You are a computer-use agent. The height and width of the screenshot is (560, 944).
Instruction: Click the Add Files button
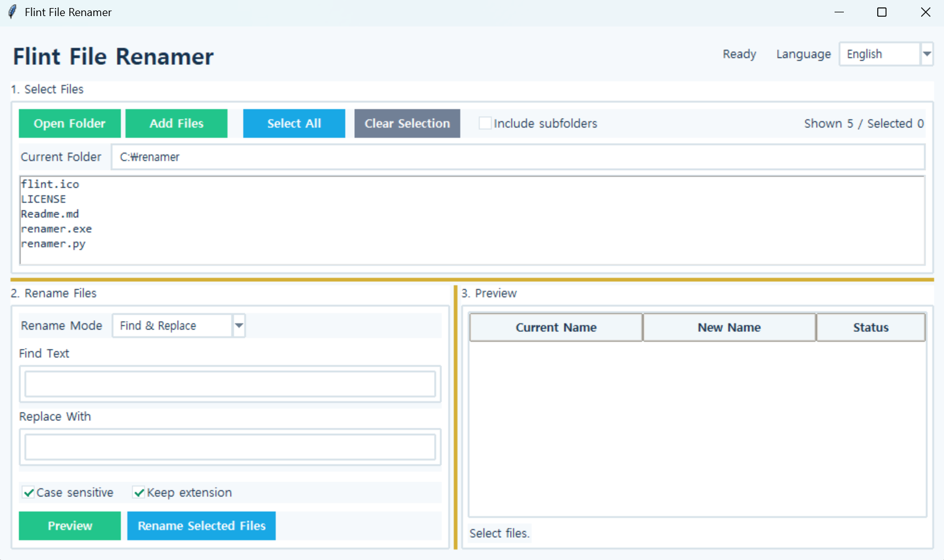[176, 124]
